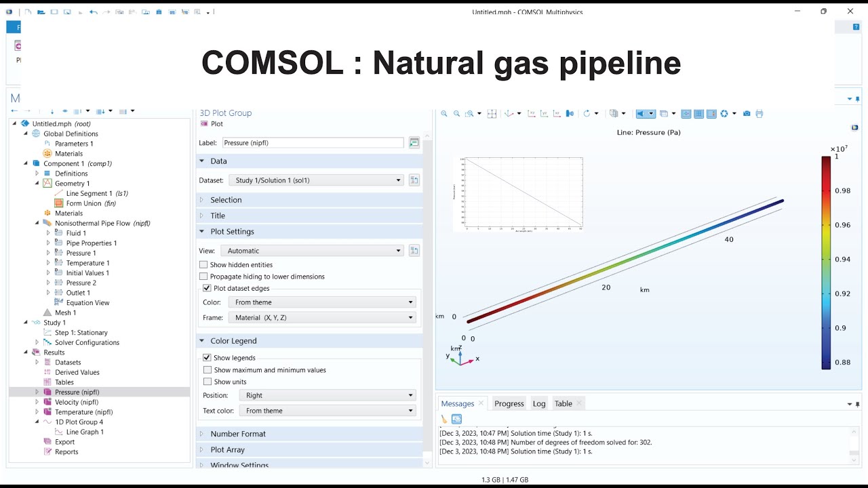This screenshot has width=868, height=488.
Task: Open the Dataset dropdown Study 1/Solution 1
Action: 316,180
